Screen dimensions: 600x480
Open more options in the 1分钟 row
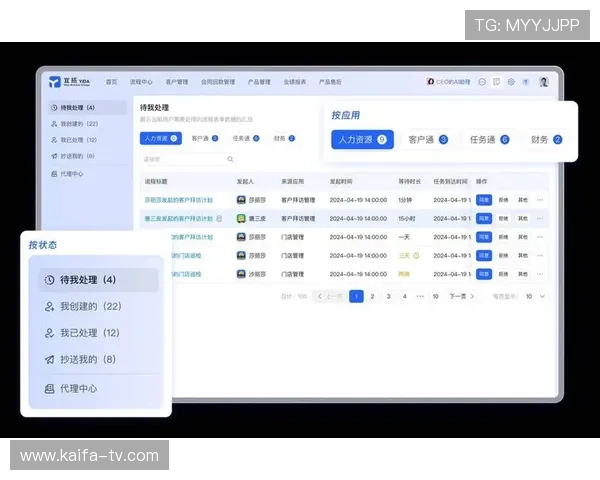pyautogui.click(x=540, y=200)
